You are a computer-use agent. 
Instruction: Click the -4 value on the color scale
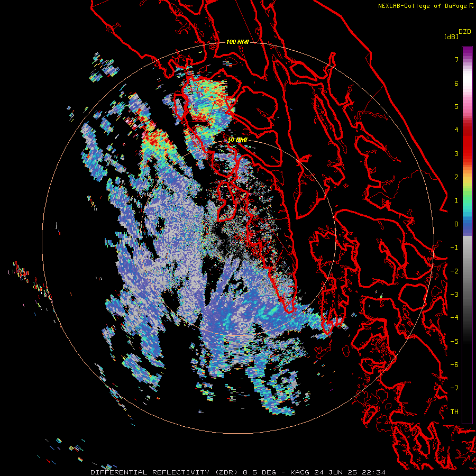pos(454,318)
